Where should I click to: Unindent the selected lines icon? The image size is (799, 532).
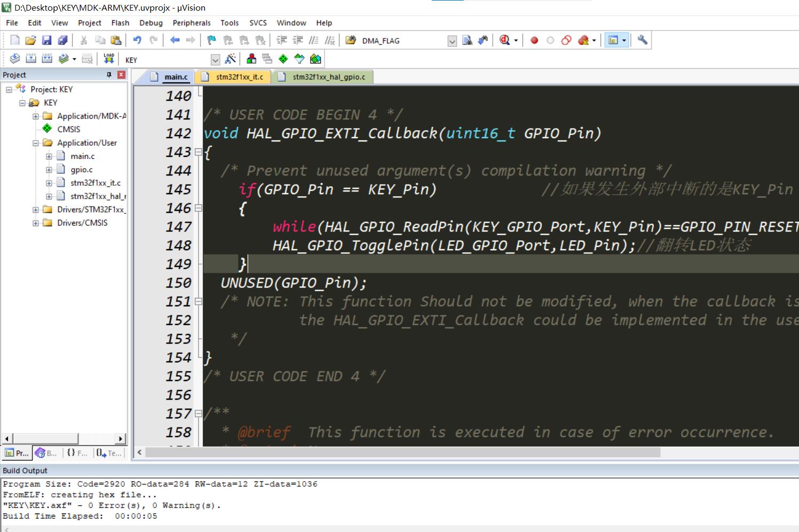[298, 41]
